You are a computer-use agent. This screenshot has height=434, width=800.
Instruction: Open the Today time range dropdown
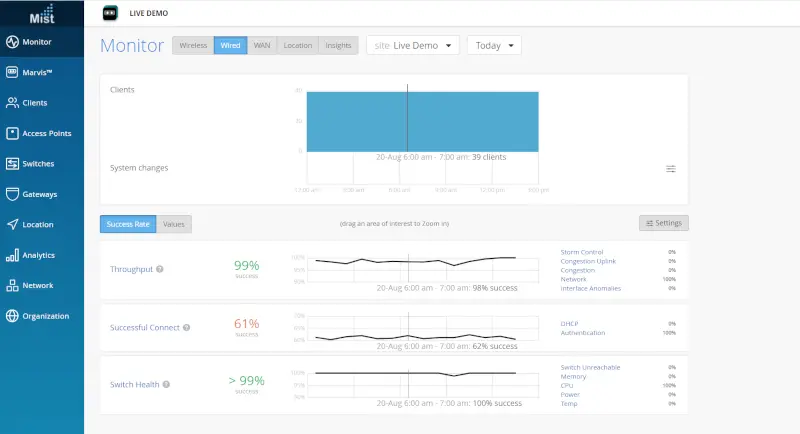click(x=494, y=45)
